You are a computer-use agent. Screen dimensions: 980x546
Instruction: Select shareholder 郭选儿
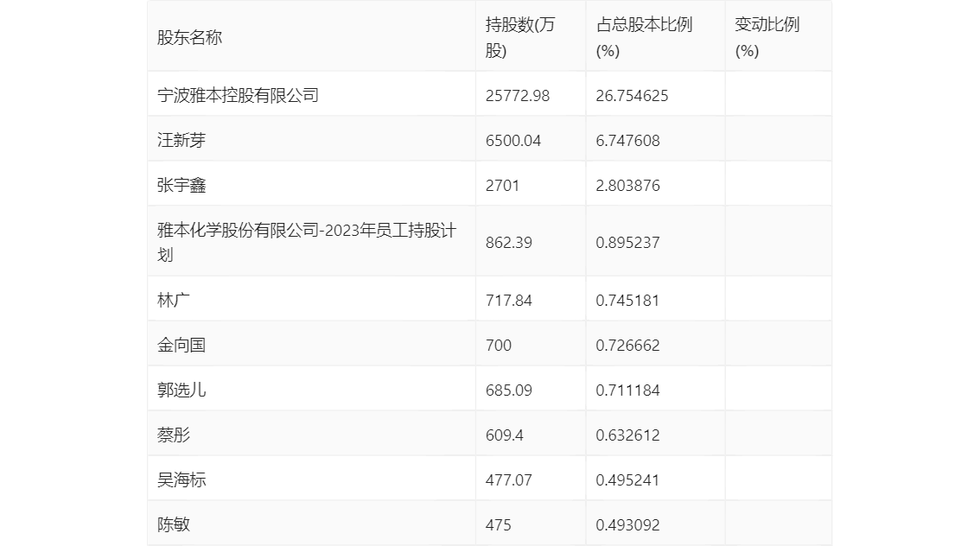[181, 390]
